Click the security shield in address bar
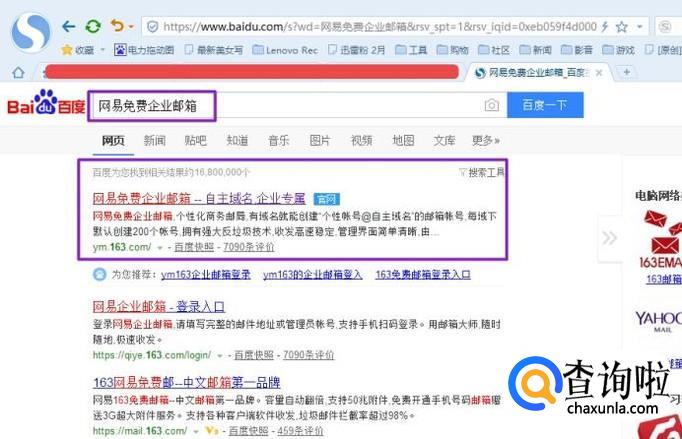This screenshot has width=682, height=439. coord(153,27)
